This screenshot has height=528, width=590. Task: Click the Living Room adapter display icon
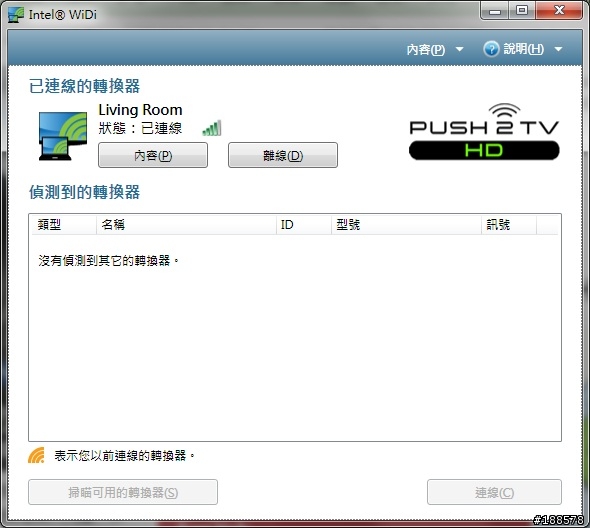(x=63, y=135)
